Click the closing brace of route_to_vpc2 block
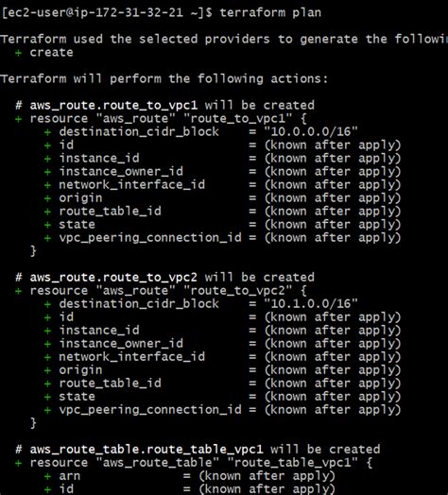Screen dimensions: 448x495 click(33, 423)
